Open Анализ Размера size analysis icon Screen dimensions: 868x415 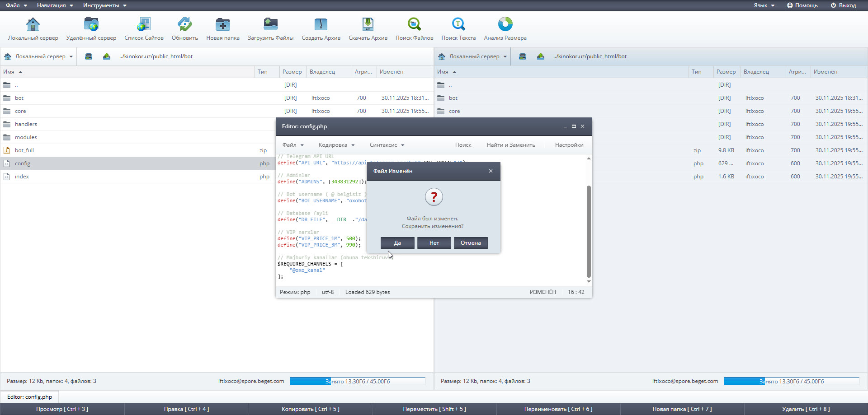tap(505, 24)
